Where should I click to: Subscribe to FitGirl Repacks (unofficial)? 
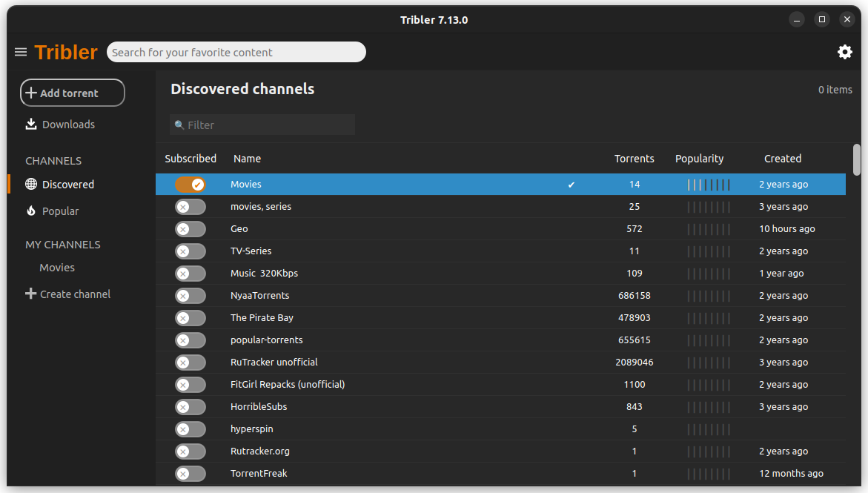tap(191, 385)
